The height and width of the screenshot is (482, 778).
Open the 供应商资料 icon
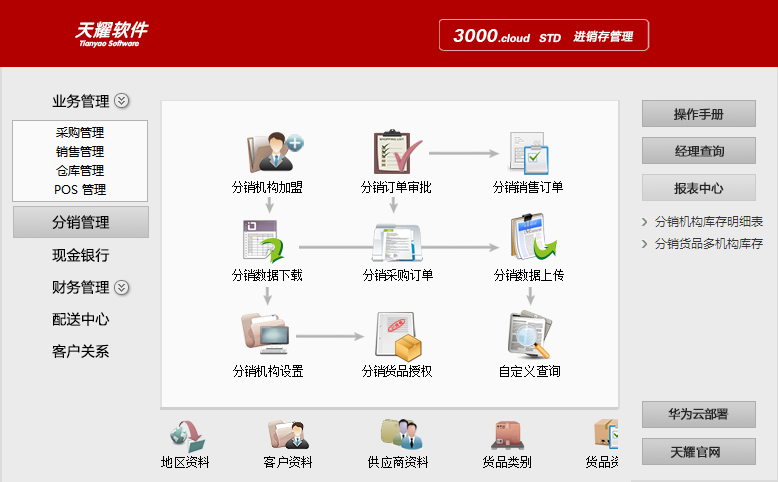point(397,435)
